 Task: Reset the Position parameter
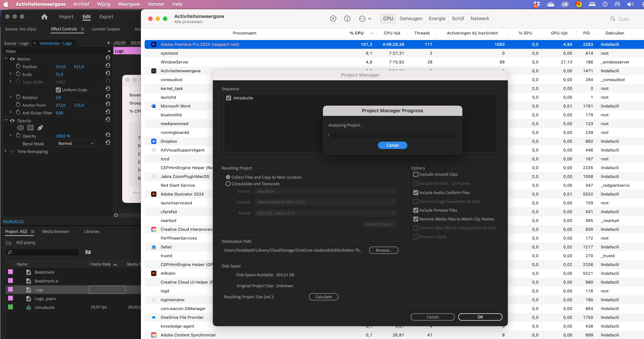click(108, 65)
